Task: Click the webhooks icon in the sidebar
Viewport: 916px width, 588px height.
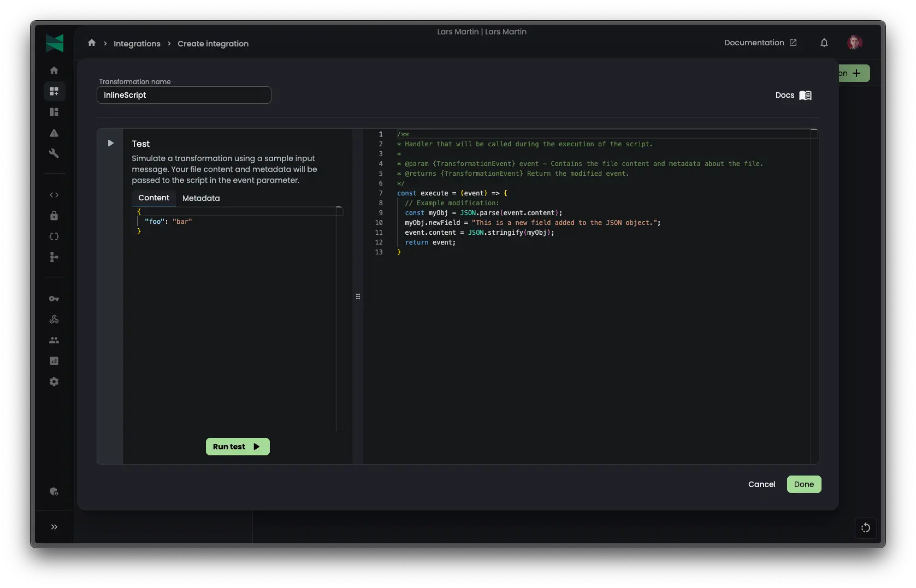Action: 54,319
